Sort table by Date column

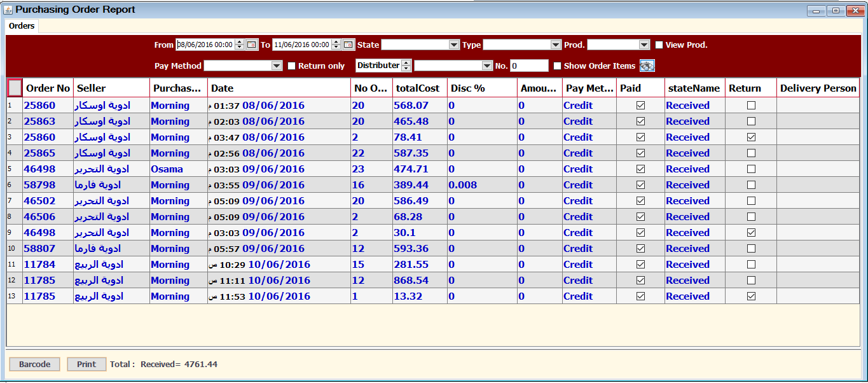279,88
